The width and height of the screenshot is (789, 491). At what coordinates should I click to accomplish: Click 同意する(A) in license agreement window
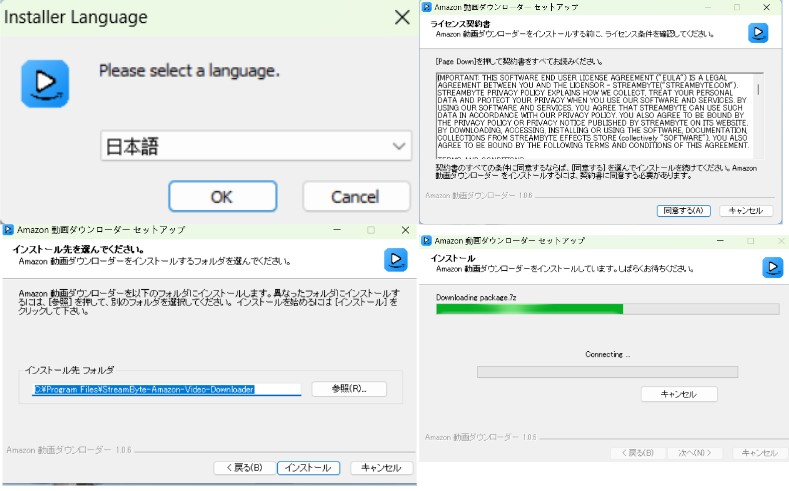pyautogui.click(x=683, y=211)
